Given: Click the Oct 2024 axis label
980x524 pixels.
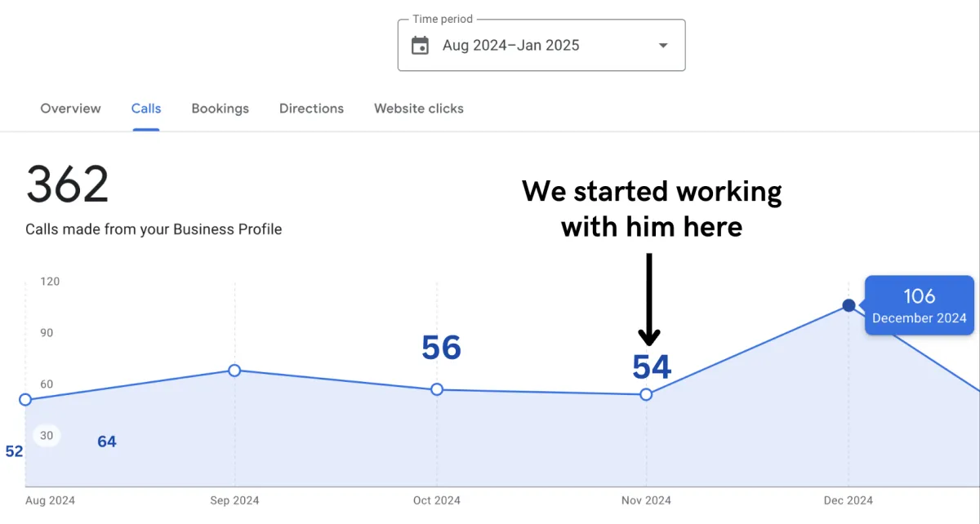Looking at the screenshot, I should click(437, 500).
